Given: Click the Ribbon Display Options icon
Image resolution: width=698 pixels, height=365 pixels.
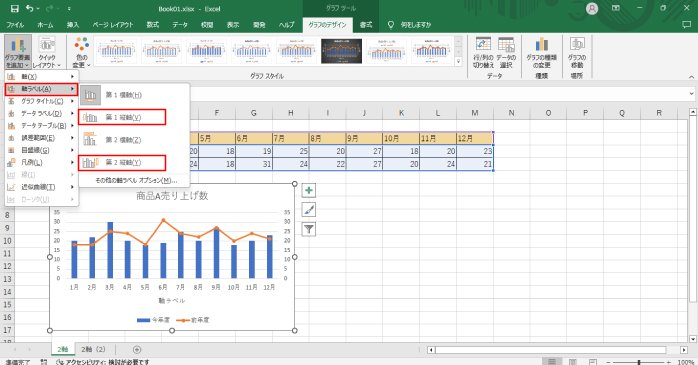Looking at the screenshot, I should click(616, 8).
